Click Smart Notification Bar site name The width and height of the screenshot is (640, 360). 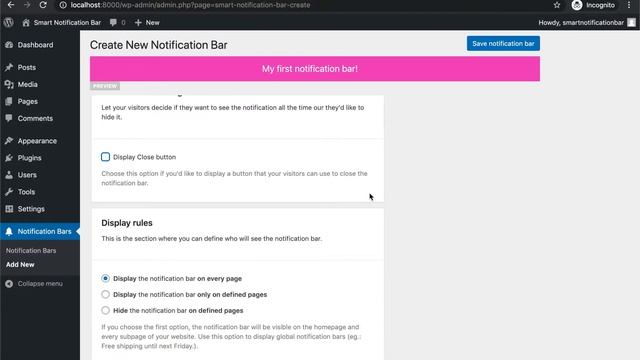tap(67, 22)
